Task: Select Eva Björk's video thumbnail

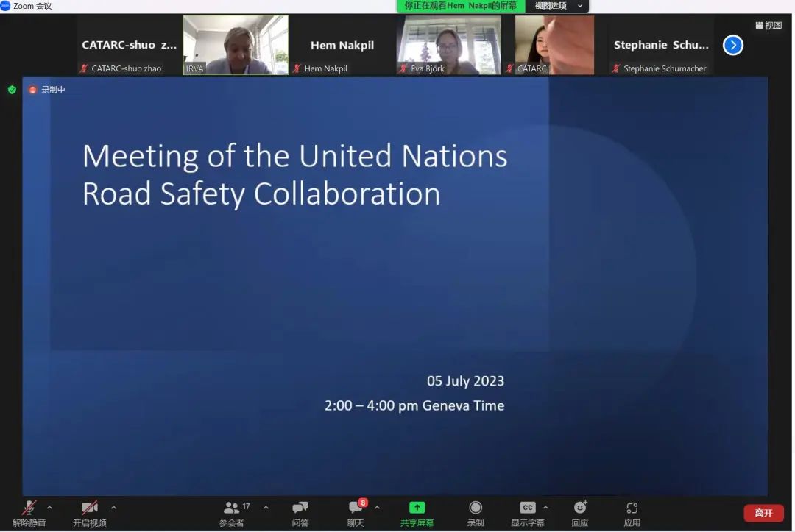Action: (x=449, y=45)
